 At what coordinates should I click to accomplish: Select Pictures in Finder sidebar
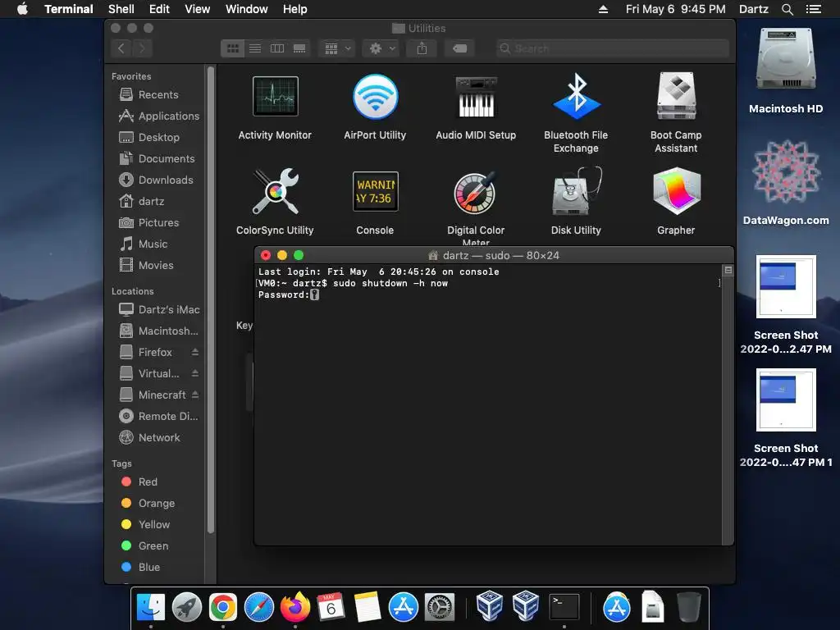coord(148,223)
